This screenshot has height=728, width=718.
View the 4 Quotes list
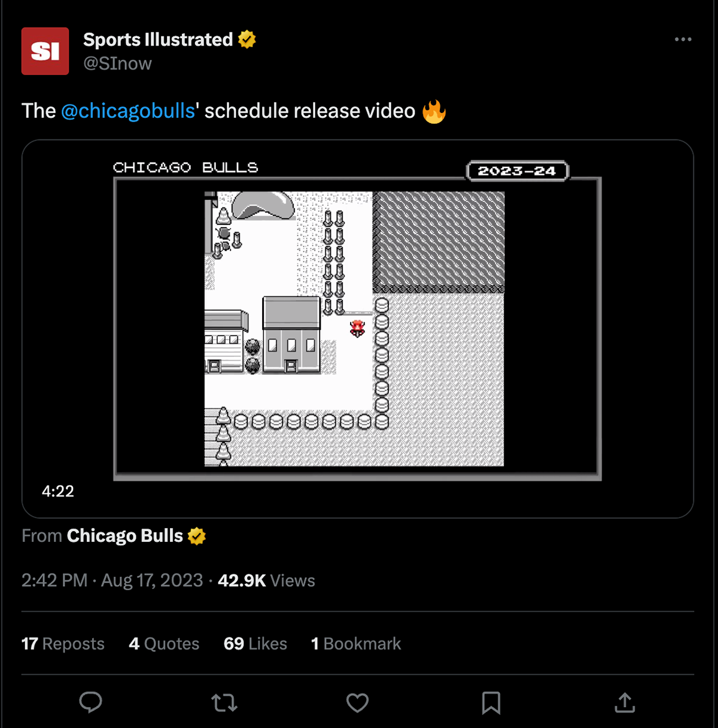pos(164,644)
